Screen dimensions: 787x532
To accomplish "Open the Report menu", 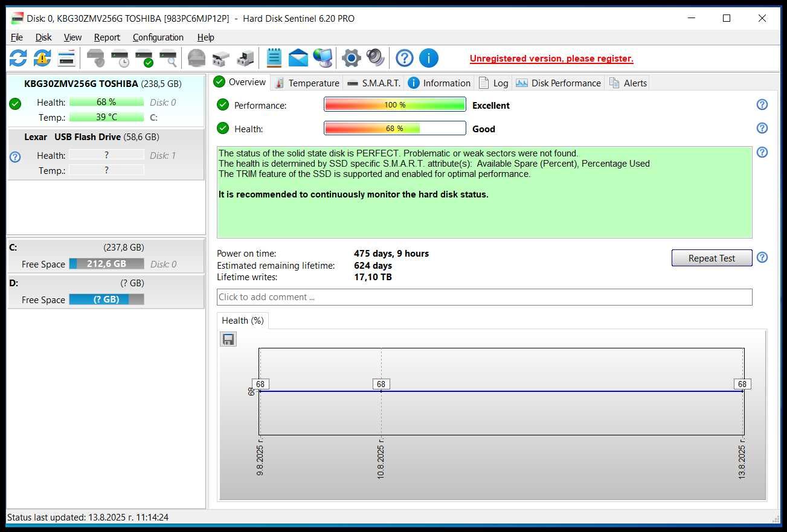I will [x=107, y=37].
